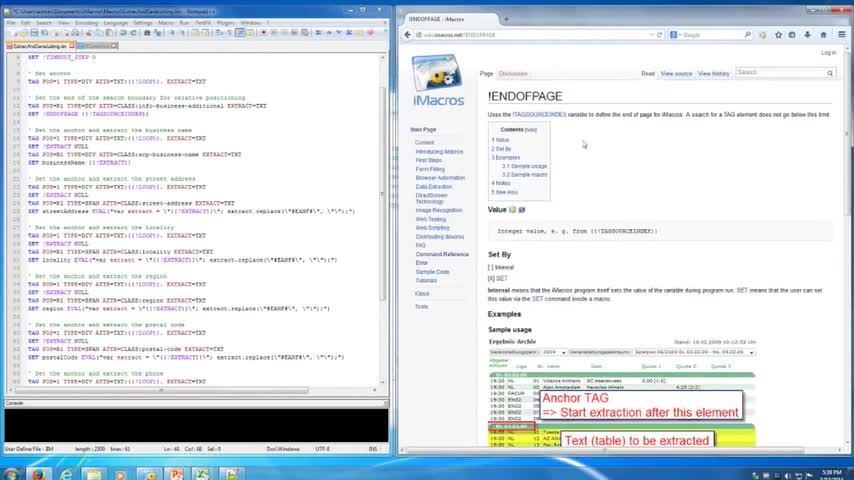This screenshot has width=854, height=480.
Task: Open Data Extraction in the wiki sidebar
Action: pyautogui.click(x=434, y=187)
